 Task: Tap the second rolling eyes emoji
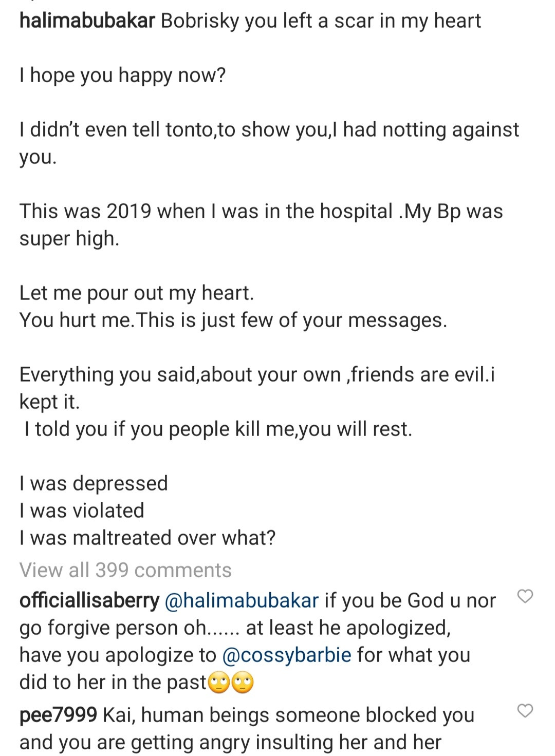(243, 683)
